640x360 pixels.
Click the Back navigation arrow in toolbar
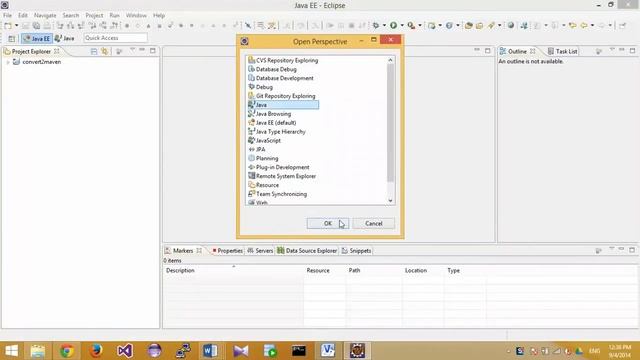(584, 26)
